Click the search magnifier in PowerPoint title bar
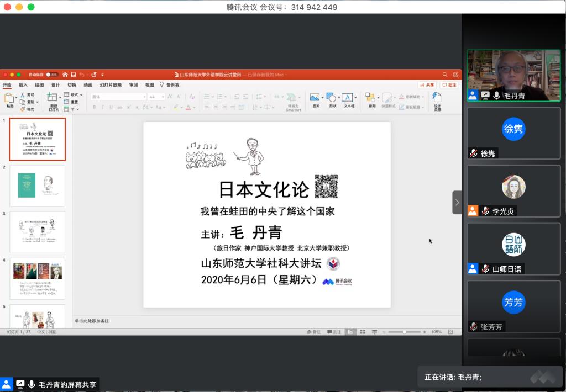The width and height of the screenshot is (566, 392). [x=444, y=75]
